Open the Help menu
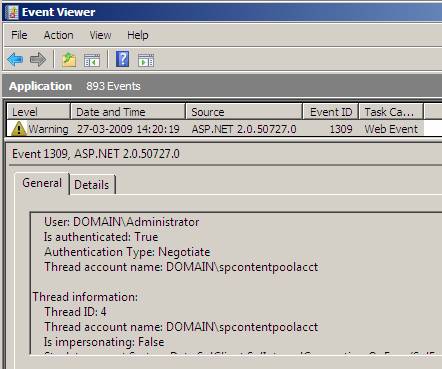 pyautogui.click(x=138, y=35)
